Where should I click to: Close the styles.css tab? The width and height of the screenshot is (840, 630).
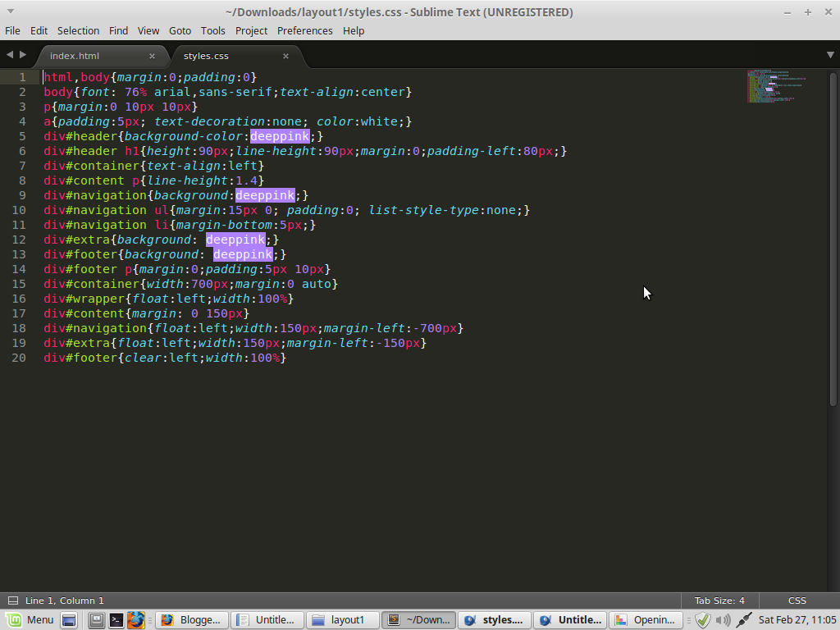coord(285,56)
